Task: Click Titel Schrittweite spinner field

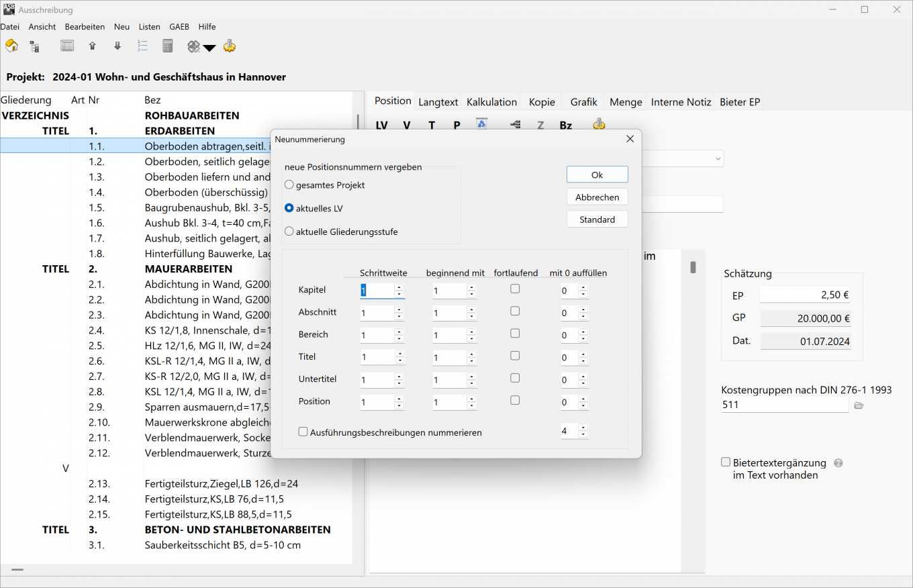Action: 382,357
